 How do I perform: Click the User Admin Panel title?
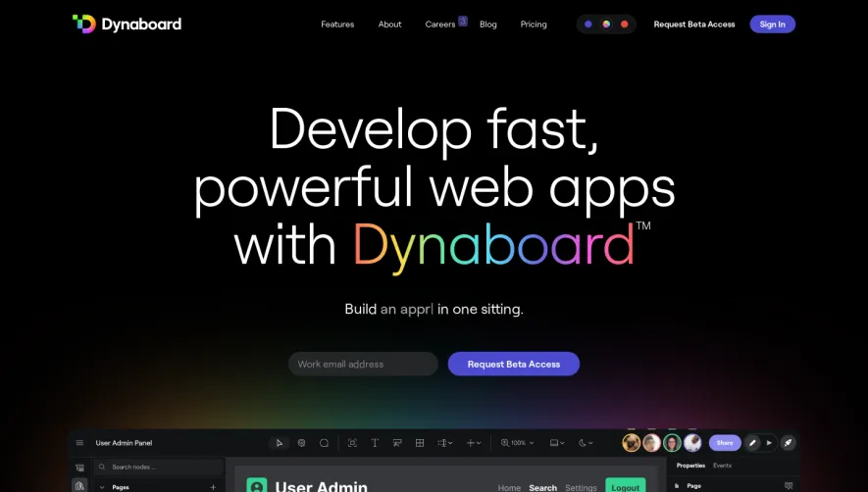[124, 443]
